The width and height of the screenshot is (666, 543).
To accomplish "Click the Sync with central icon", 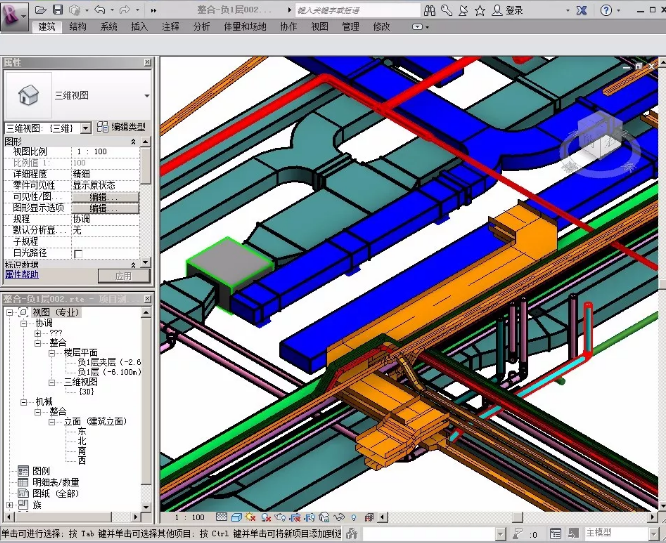I will click(x=75, y=9).
